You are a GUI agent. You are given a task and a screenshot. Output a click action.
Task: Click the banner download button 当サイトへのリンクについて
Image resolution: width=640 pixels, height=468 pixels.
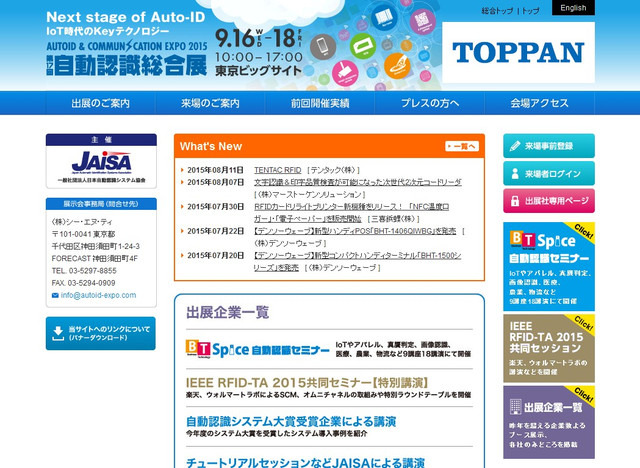(101, 333)
